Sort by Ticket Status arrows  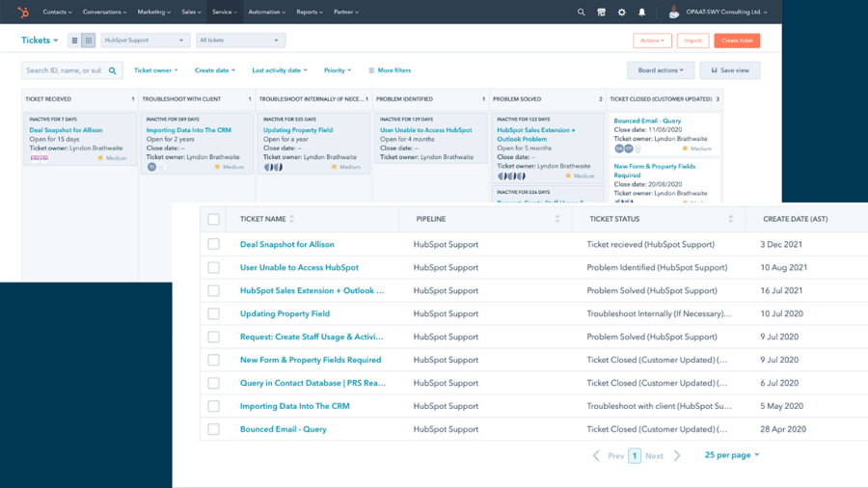731,219
